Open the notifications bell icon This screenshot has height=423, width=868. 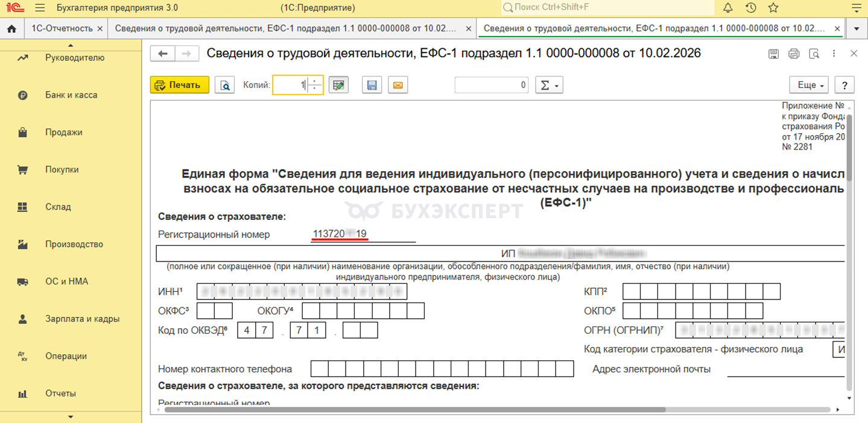pos(728,8)
